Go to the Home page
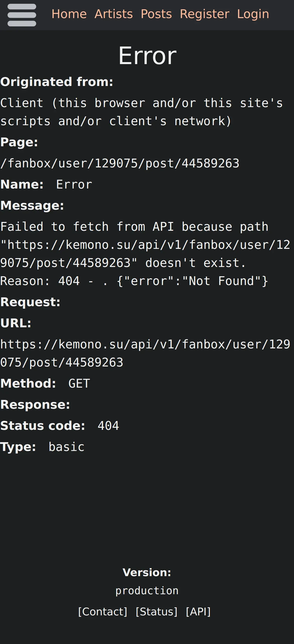 tap(69, 14)
